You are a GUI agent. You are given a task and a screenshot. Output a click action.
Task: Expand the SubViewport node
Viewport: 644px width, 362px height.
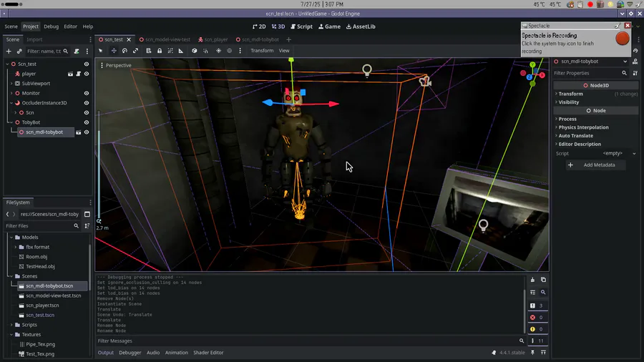pos(11,83)
